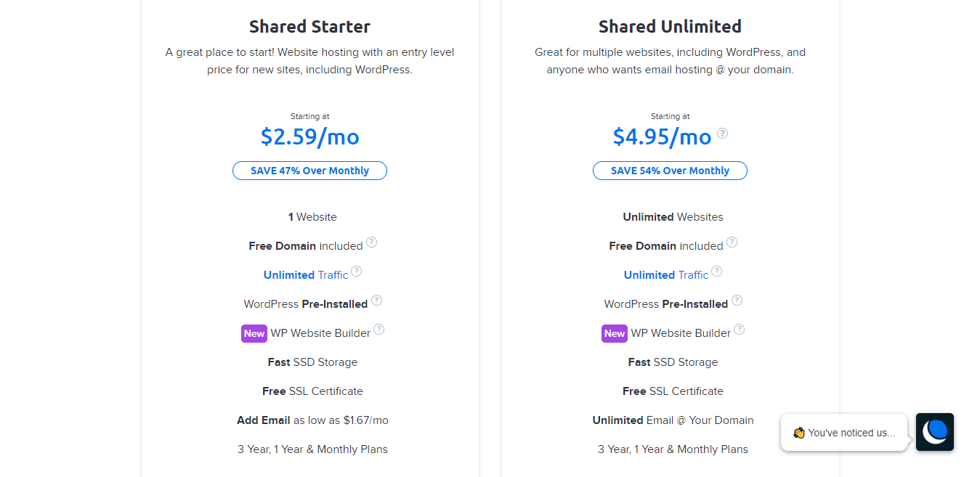The image size is (980, 477).
Task: Click help icon beside Shared Starter Unlimited Traffic
Action: coord(356,272)
